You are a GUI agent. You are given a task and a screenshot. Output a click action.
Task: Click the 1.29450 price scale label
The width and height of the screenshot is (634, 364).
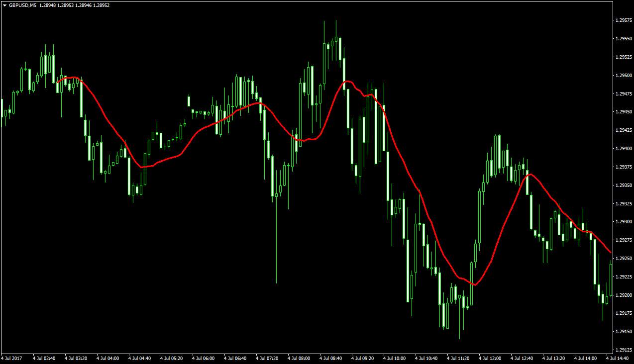tap(624, 112)
